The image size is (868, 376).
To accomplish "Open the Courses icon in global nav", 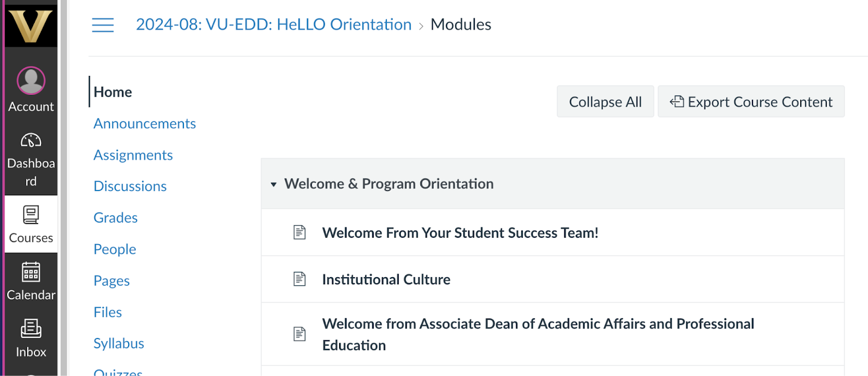I will click(31, 215).
